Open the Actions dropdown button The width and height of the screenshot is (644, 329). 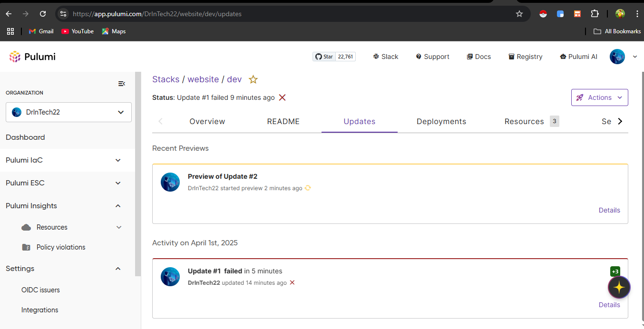(599, 97)
